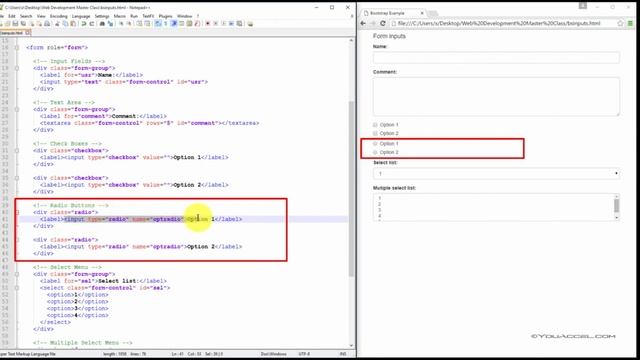This screenshot has width=640, height=360.
Task: Click the browser Reload icon
Action: pyautogui.click(x=382, y=23)
